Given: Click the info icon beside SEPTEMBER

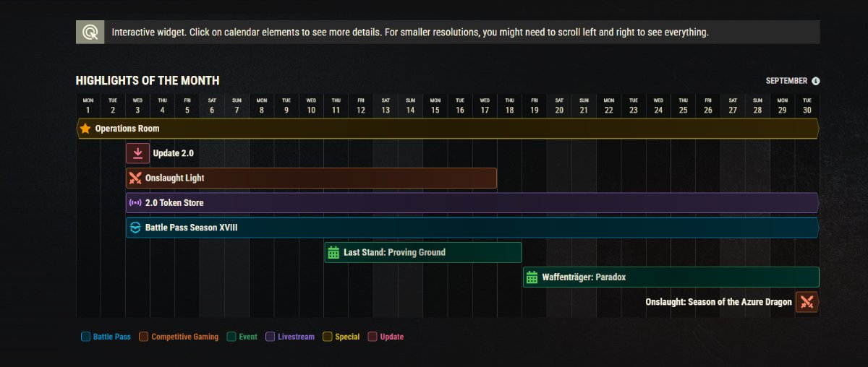Looking at the screenshot, I should point(816,81).
